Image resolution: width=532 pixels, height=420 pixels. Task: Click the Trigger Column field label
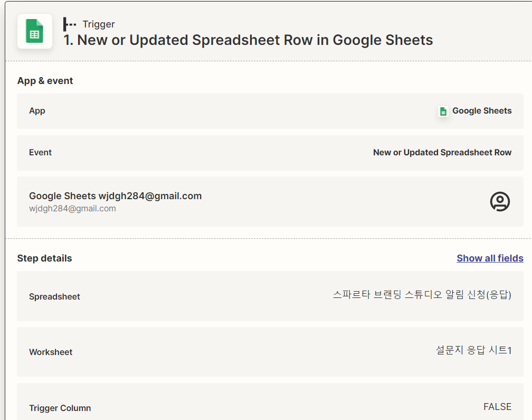(60, 408)
